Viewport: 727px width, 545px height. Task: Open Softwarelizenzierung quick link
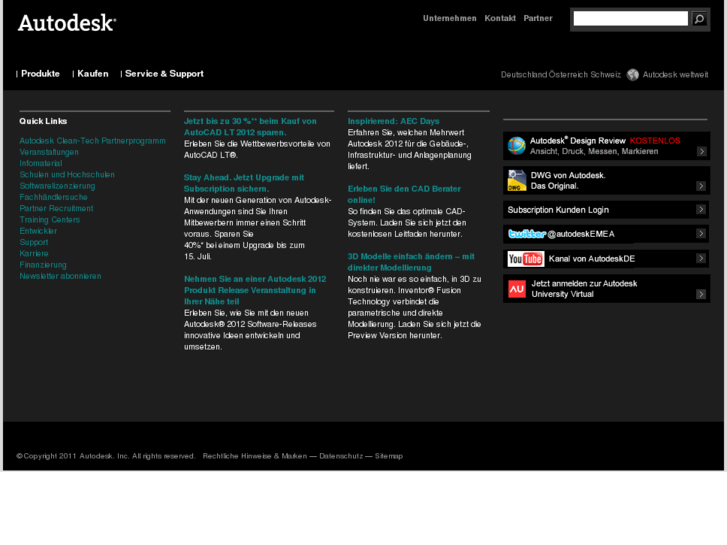tap(57, 186)
